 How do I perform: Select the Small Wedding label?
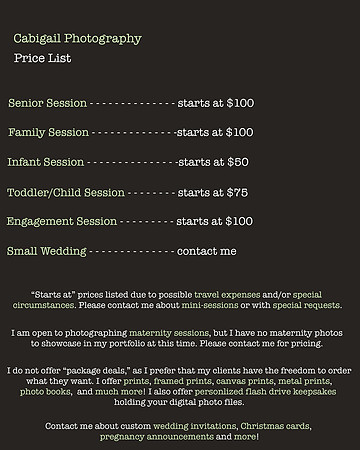coord(47,251)
